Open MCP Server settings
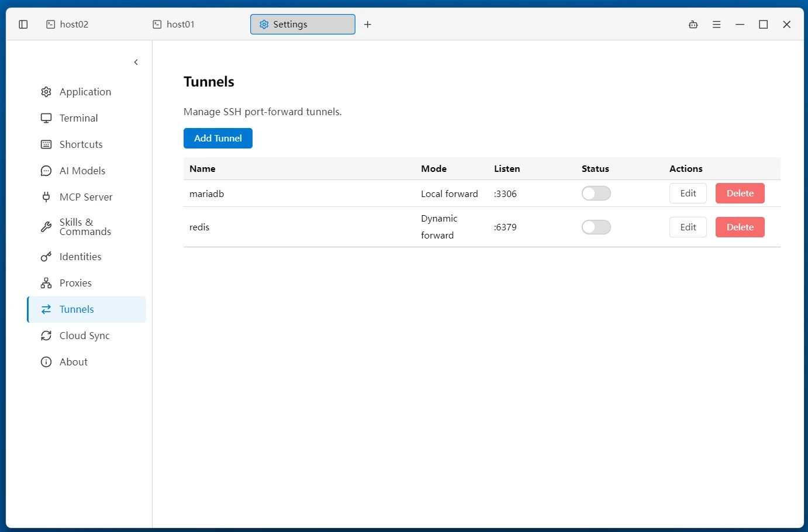Viewport: 808px width, 532px height. pos(87,197)
